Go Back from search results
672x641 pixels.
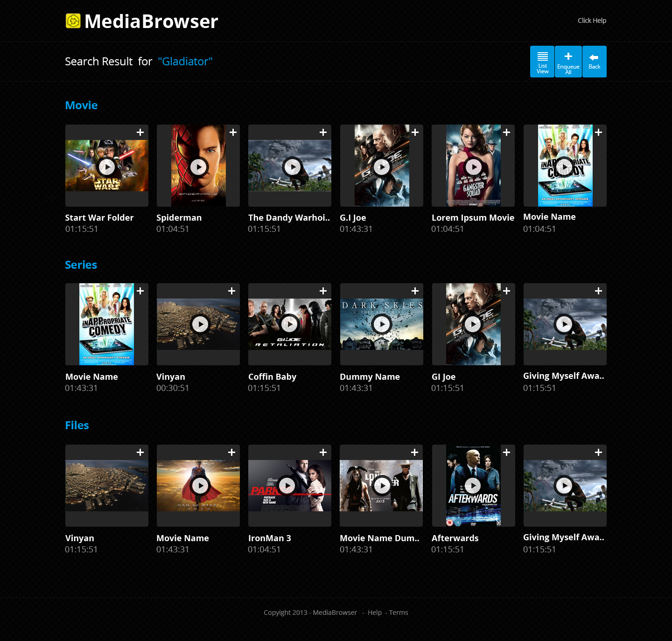click(595, 62)
